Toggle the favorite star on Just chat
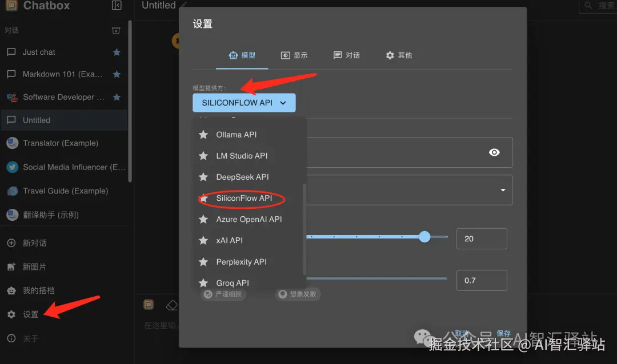Screen dimensions: 617x364 coord(117,52)
